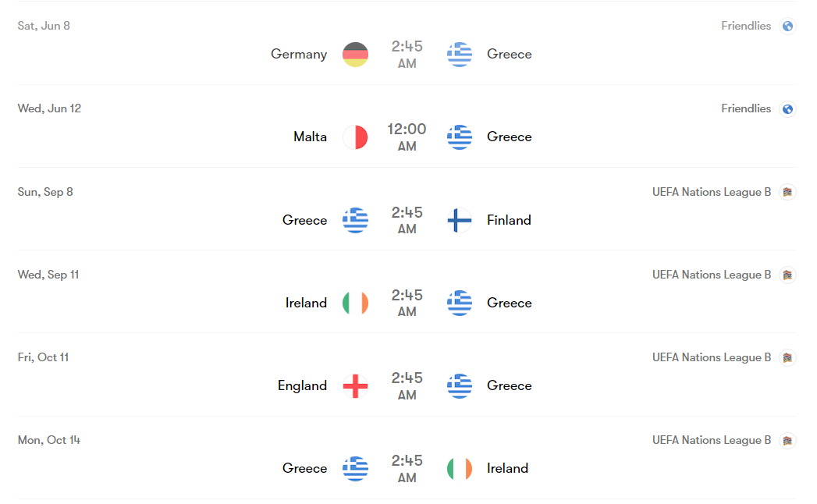This screenshot has width=817, height=504.
Task: Click the Finland flag icon
Action: tap(460, 220)
